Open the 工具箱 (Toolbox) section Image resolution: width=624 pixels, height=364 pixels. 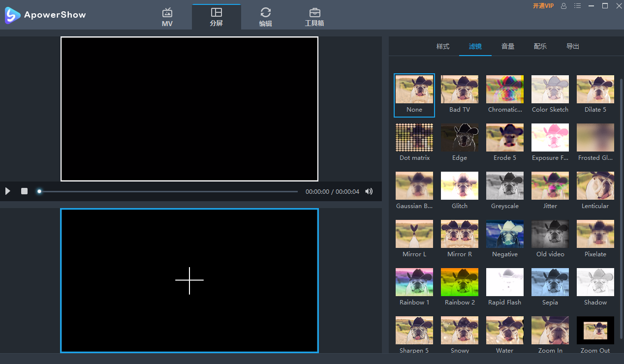(x=314, y=16)
